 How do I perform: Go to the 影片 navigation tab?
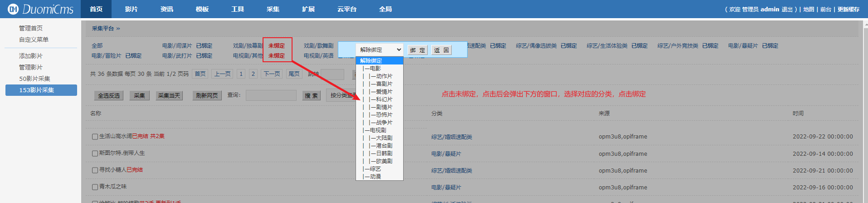point(131,9)
